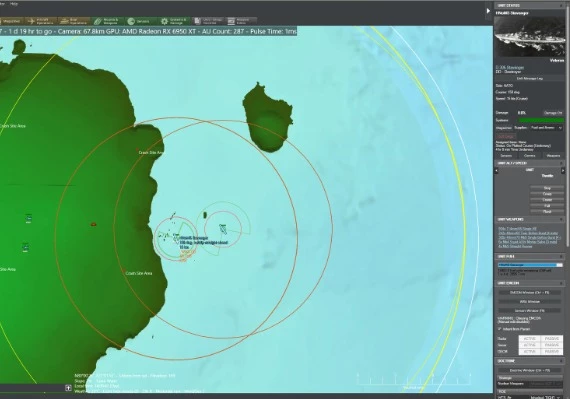Open the first weapon link in Unit Weapons
The image size is (570, 399).
click(517, 229)
